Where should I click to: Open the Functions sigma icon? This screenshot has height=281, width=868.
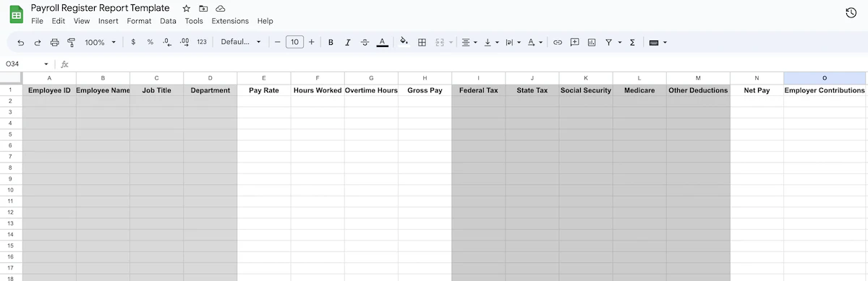(632, 43)
